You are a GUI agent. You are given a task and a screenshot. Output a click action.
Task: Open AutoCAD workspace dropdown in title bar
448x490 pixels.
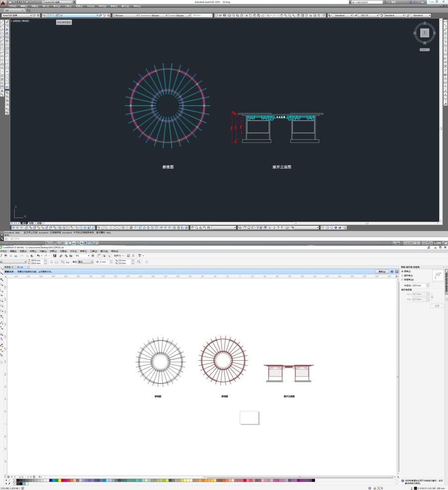[x=58, y=2]
